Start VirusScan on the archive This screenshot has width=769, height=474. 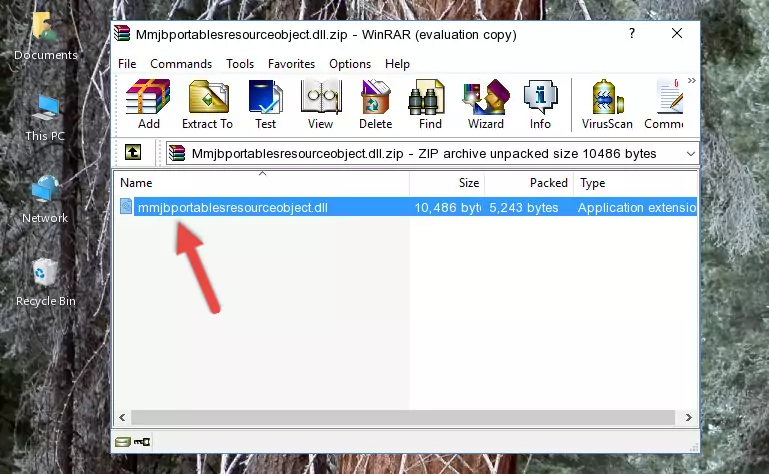pos(607,104)
